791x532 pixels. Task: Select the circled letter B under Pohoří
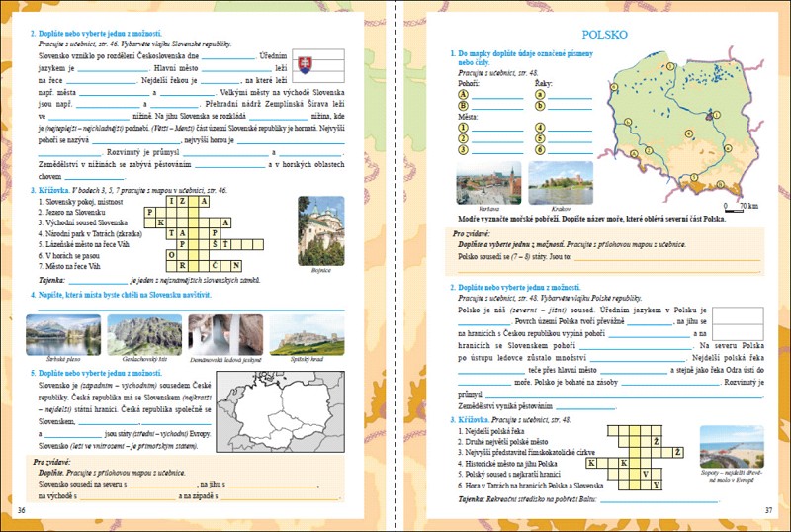click(x=463, y=106)
